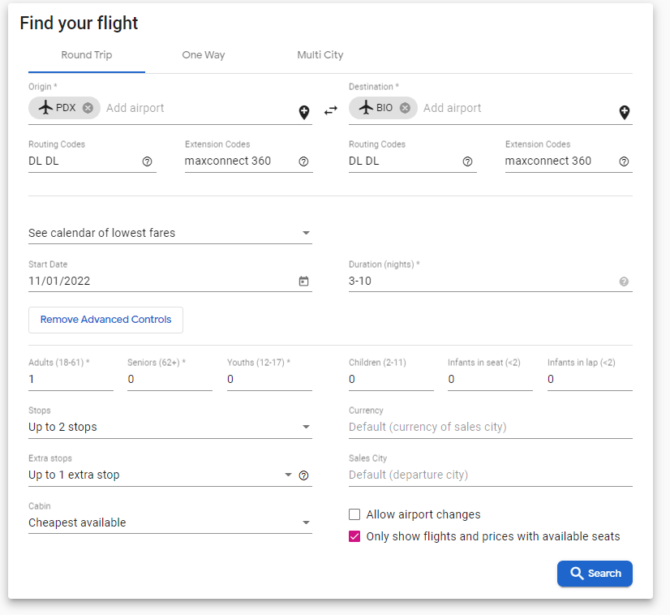Switch to the One Way tab

203,55
